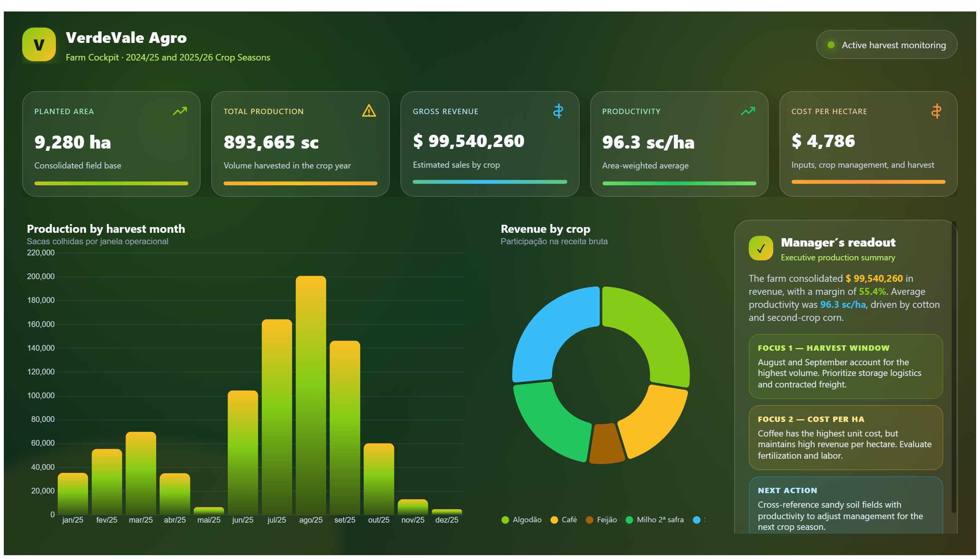Click the 'VerdeVale Agro' title
Screen dimensions: 980x559
point(126,38)
